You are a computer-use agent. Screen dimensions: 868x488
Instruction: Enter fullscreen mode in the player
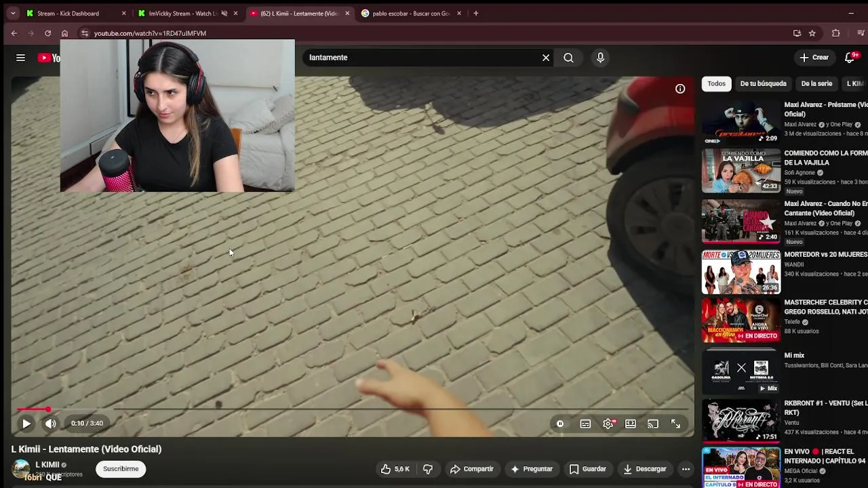[x=676, y=424]
